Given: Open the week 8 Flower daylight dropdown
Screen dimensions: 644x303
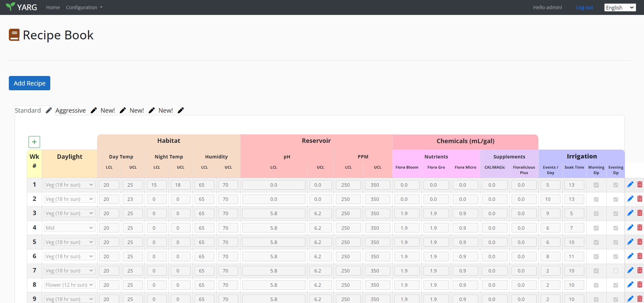Looking at the screenshot, I should point(69,285).
